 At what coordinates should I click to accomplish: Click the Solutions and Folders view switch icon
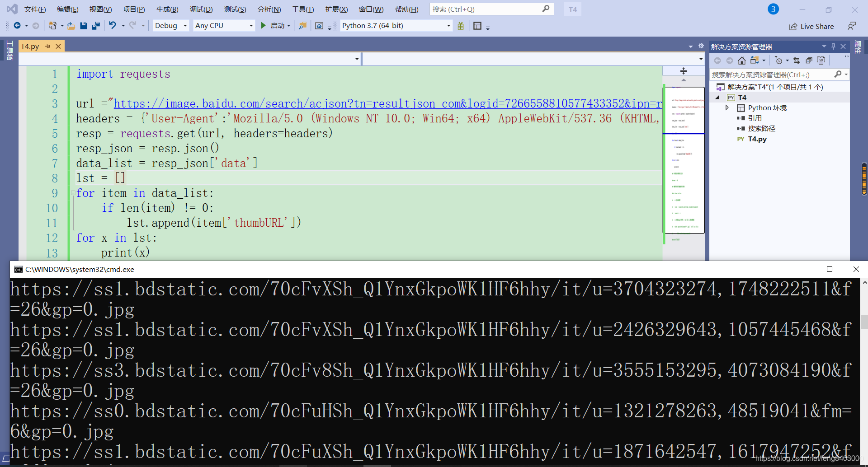[x=754, y=61]
